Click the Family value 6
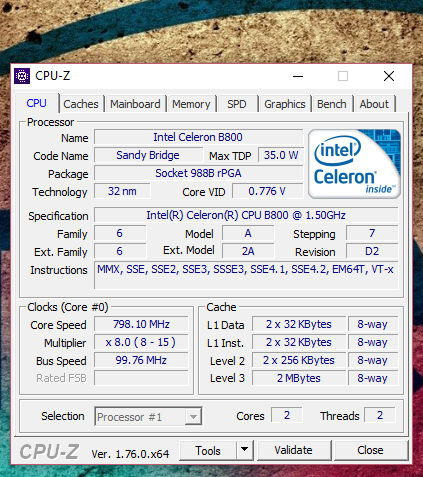423x477 pixels. click(x=120, y=233)
